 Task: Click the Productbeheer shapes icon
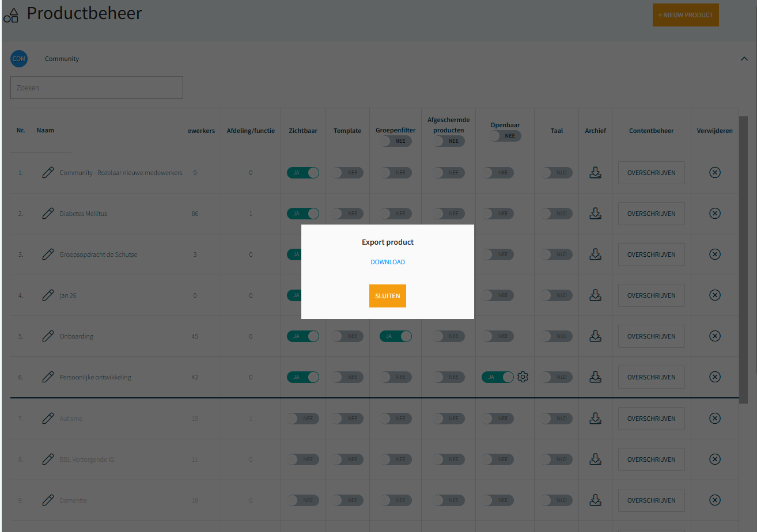(11, 14)
